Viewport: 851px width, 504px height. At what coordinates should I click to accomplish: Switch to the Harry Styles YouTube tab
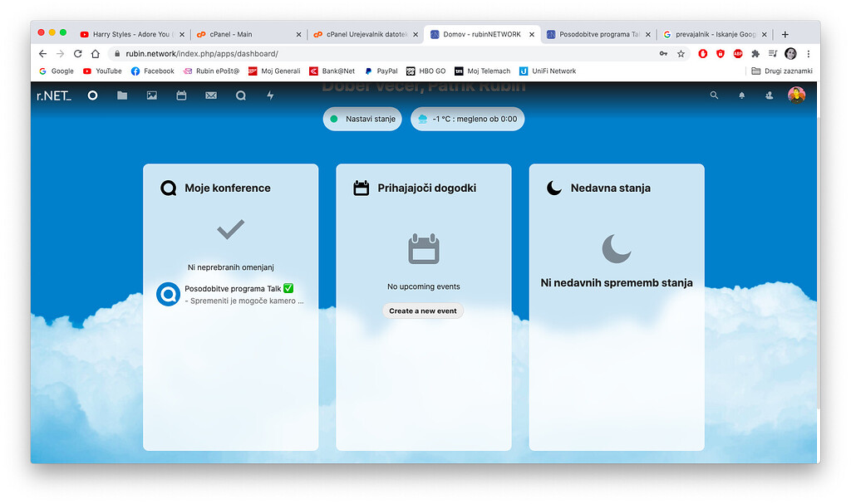tap(129, 34)
